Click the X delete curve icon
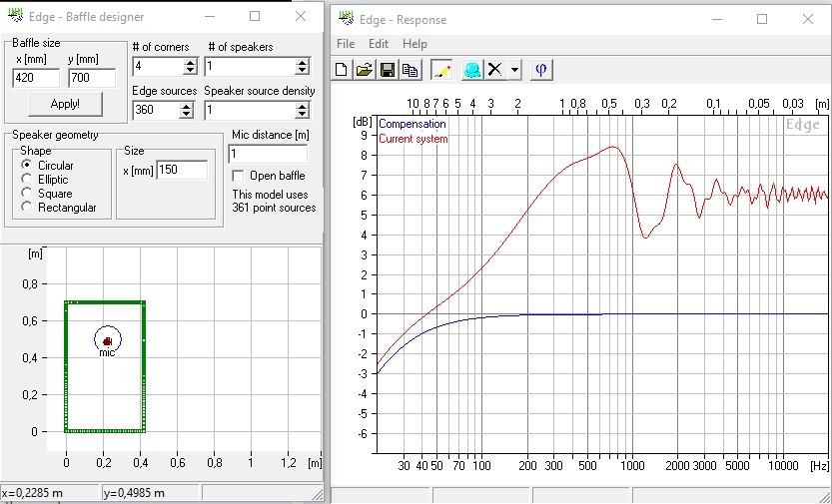Viewport: 832px width, 504px height. coord(495,70)
